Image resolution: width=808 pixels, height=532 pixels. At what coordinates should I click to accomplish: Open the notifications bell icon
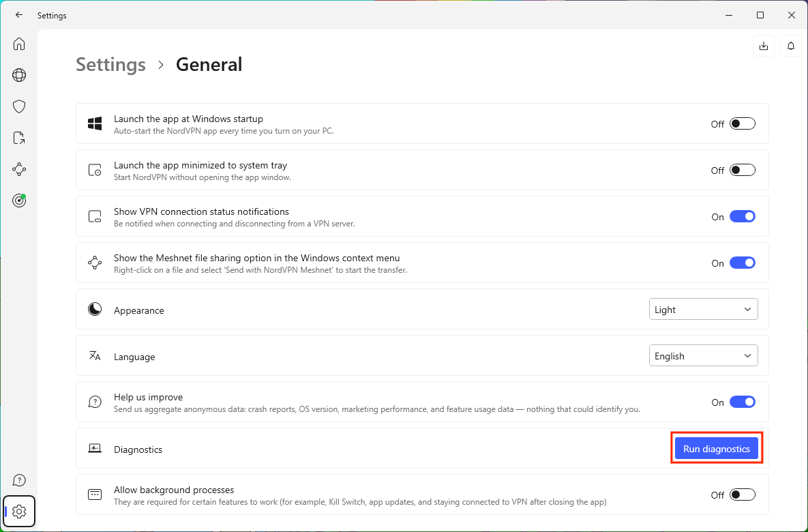791,46
